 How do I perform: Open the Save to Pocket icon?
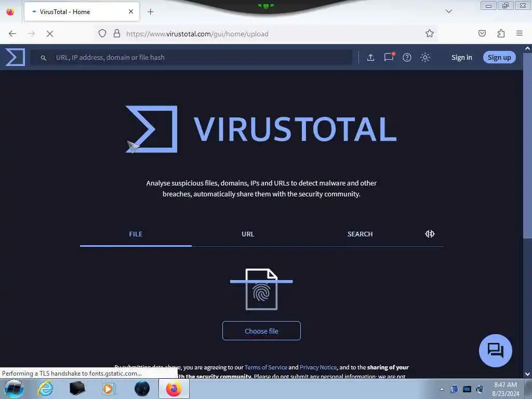482,33
